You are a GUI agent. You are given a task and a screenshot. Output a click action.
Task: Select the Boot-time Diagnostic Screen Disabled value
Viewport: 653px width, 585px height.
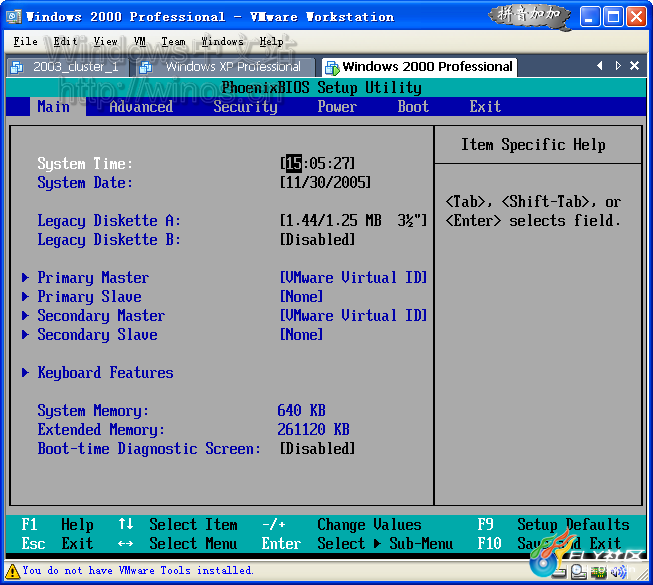(x=317, y=448)
